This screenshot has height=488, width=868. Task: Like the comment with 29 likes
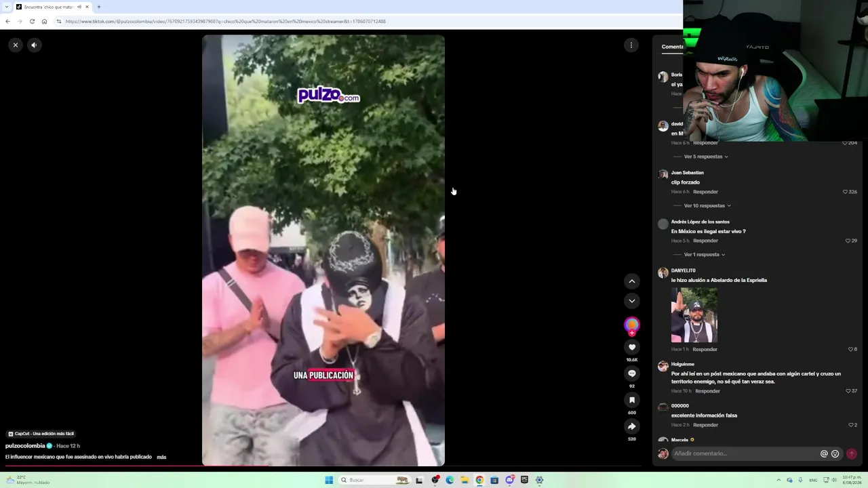[x=848, y=241]
